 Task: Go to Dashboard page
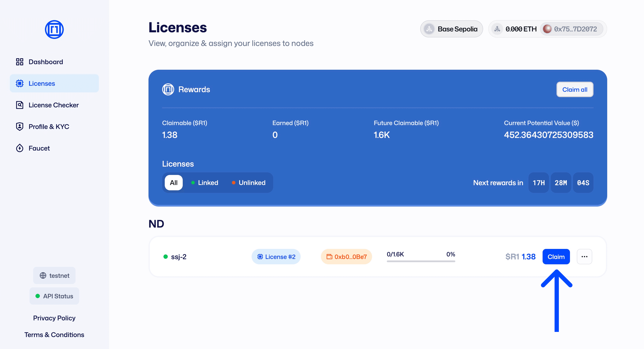(54, 62)
